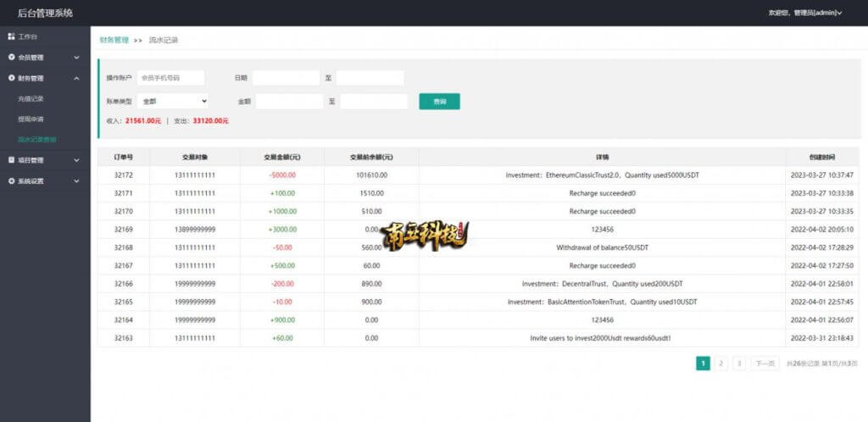Screen dimensions: 868x422
Task: Collapse the 财务管理 submenu chevron
Action: [76, 79]
